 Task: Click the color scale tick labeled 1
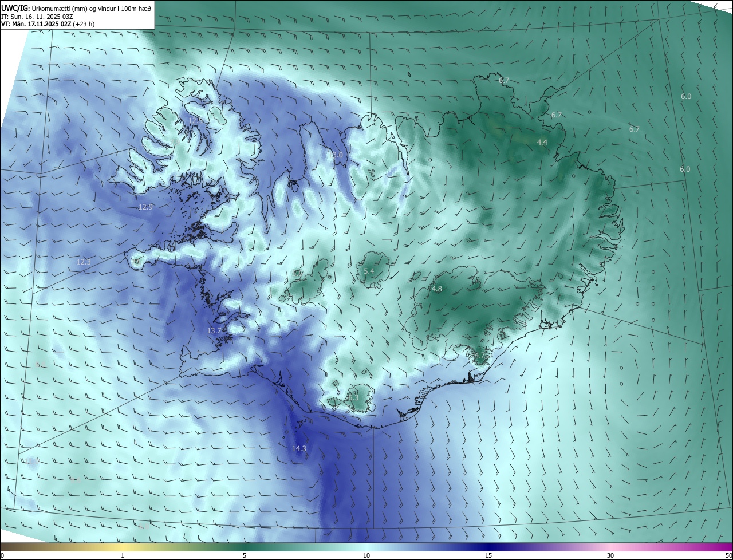pyautogui.click(x=123, y=555)
